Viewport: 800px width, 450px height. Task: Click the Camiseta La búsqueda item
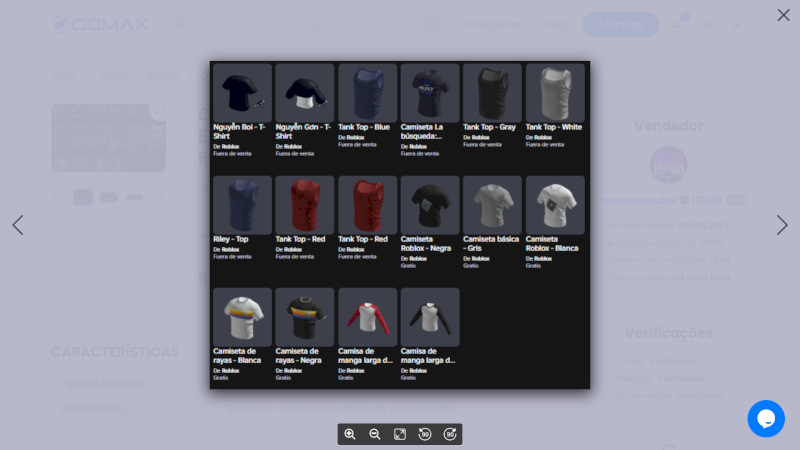[x=430, y=110]
